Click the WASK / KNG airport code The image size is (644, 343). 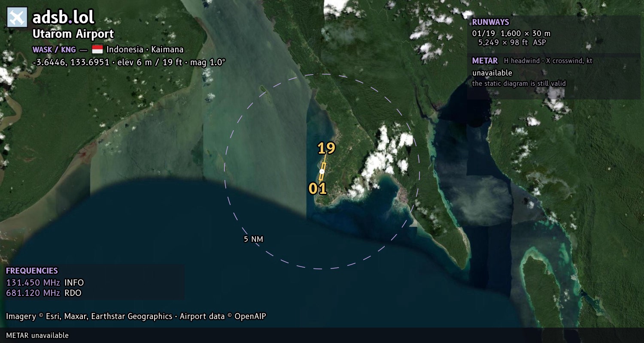point(54,50)
